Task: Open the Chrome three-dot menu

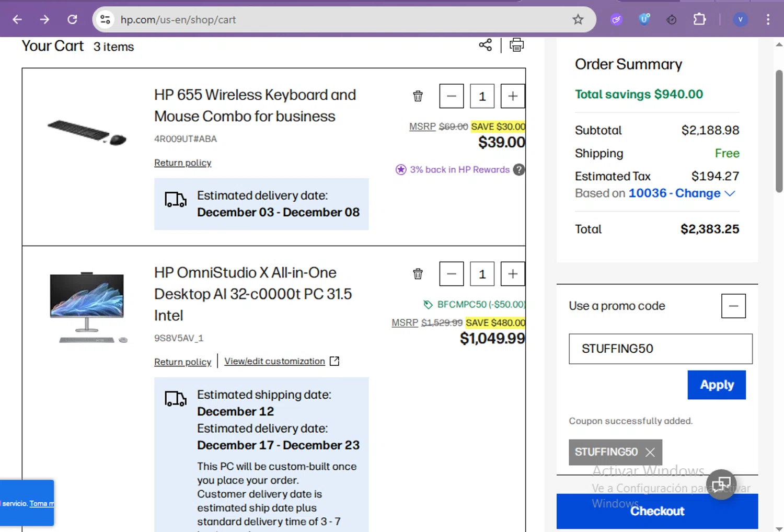Action: (768, 19)
